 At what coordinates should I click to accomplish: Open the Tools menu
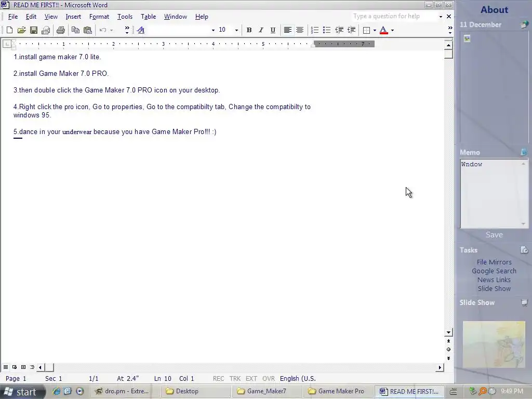click(125, 17)
